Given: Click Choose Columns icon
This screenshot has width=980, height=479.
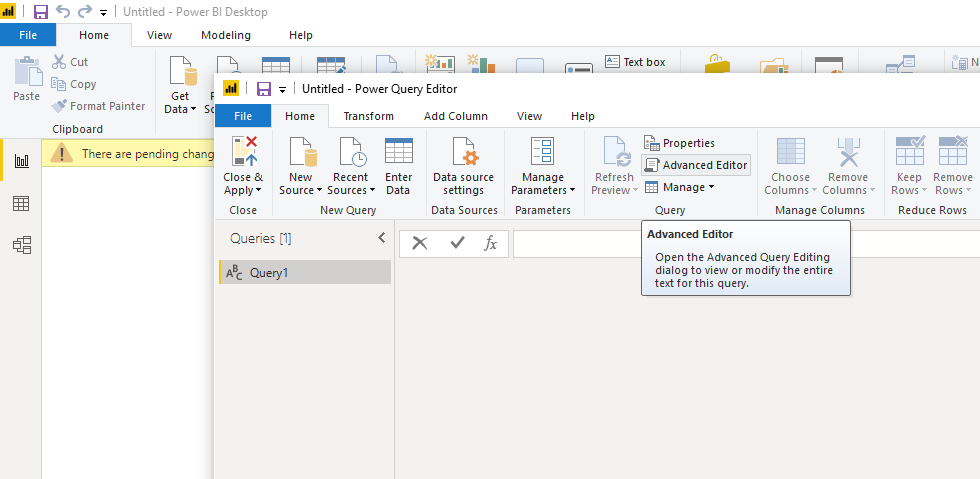Looking at the screenshot, I should pos(790,151).
